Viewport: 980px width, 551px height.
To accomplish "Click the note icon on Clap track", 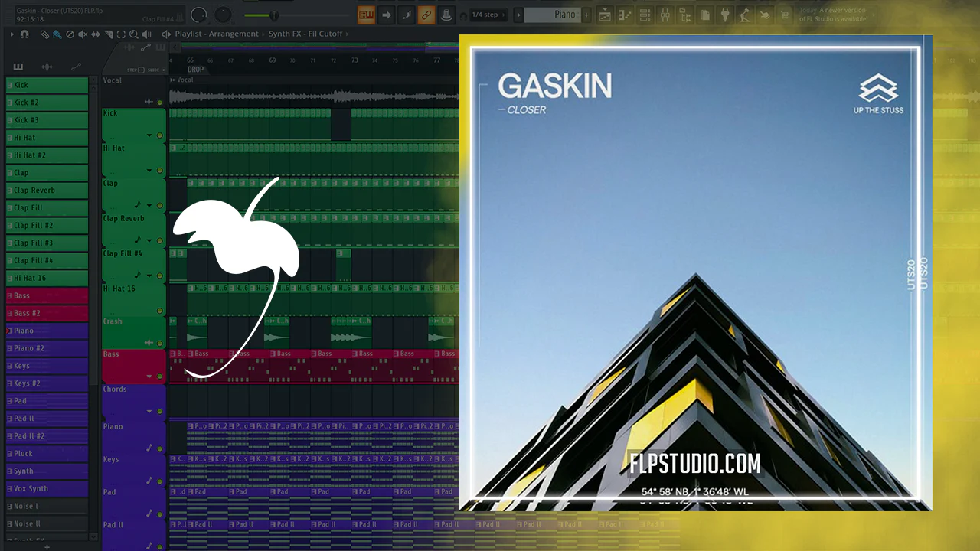I will [x=138, y=205].
